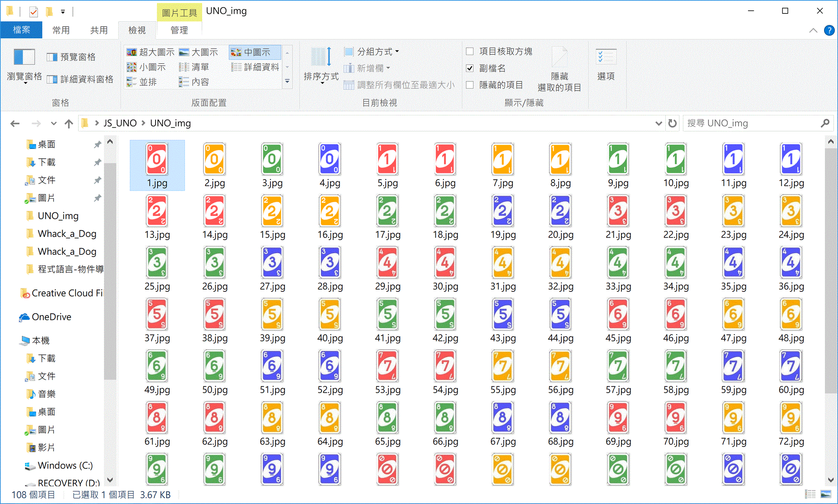Screen dimensions: 838x504
Task: Click the refresh icon beside address bar
Action: pyautogui.click(x=672, y=123)
